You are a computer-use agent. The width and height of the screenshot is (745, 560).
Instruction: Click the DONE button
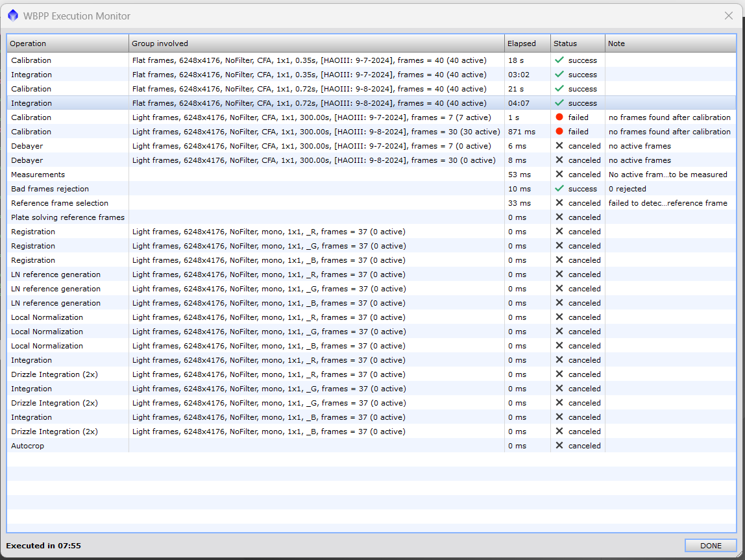click(x=711, y=545)
